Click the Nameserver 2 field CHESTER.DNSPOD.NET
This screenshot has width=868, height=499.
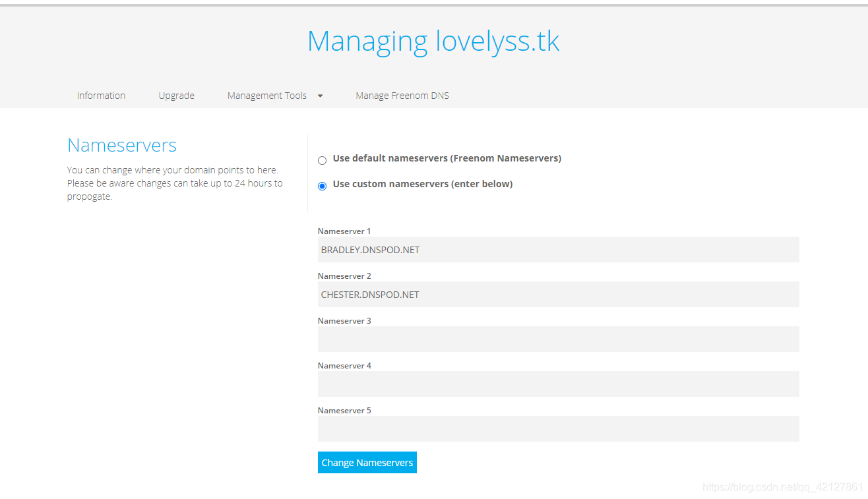558,295
